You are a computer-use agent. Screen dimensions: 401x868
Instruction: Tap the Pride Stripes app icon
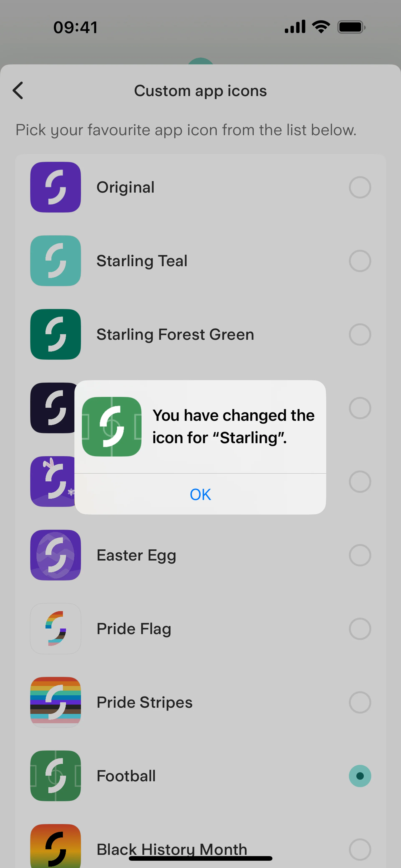point(56,702)
